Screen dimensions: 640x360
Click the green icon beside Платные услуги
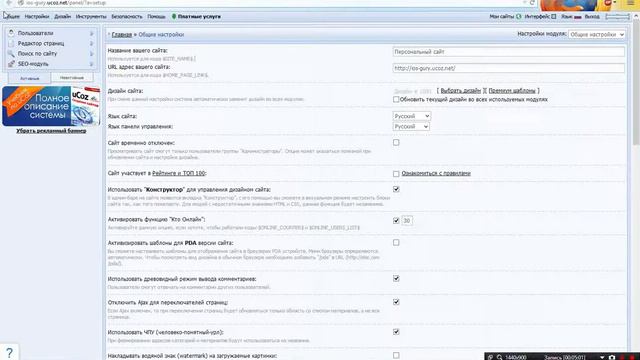(174, 16)
